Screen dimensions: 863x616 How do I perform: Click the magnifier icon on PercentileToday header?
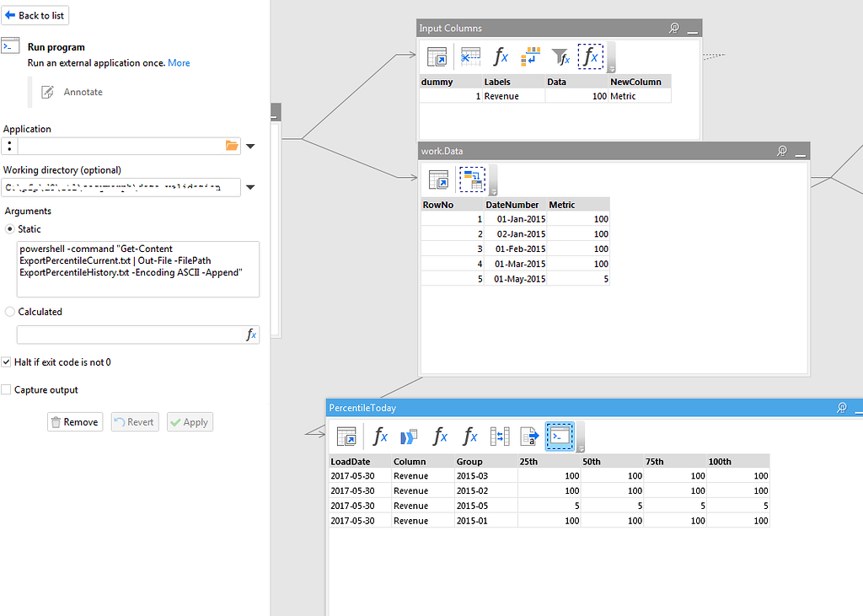click(x=842, y=408)
